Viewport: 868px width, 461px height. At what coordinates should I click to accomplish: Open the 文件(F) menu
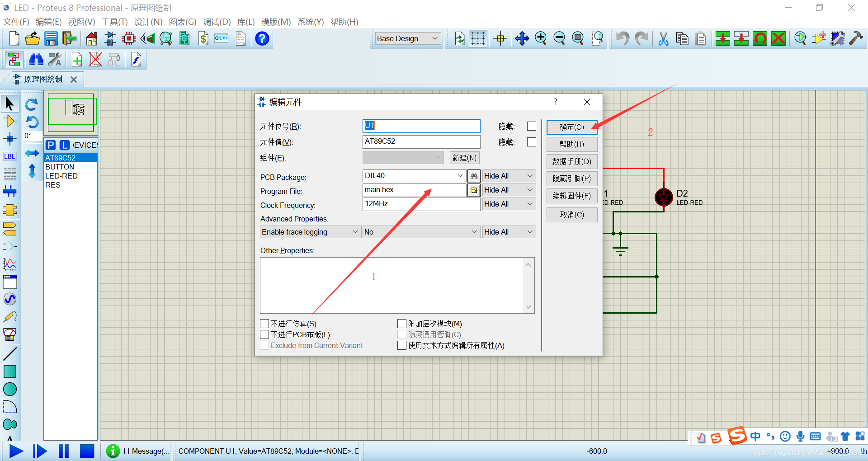(16, 22)
